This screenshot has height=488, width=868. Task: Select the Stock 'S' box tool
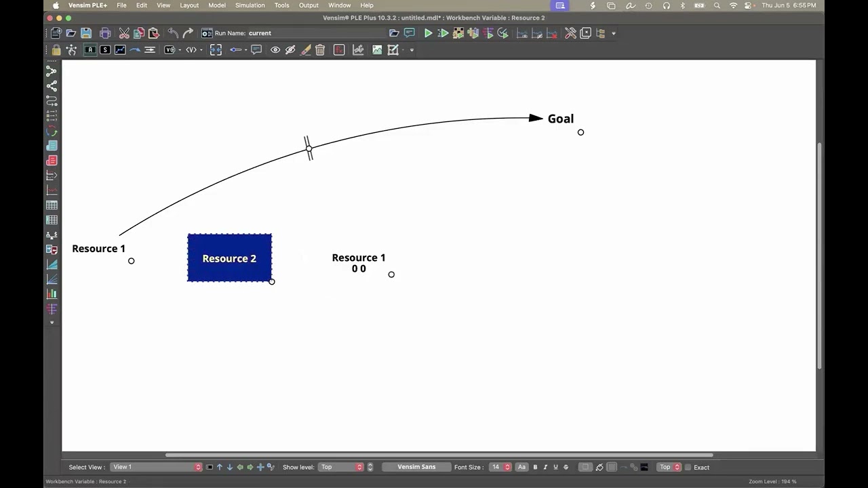pos(105,49)
